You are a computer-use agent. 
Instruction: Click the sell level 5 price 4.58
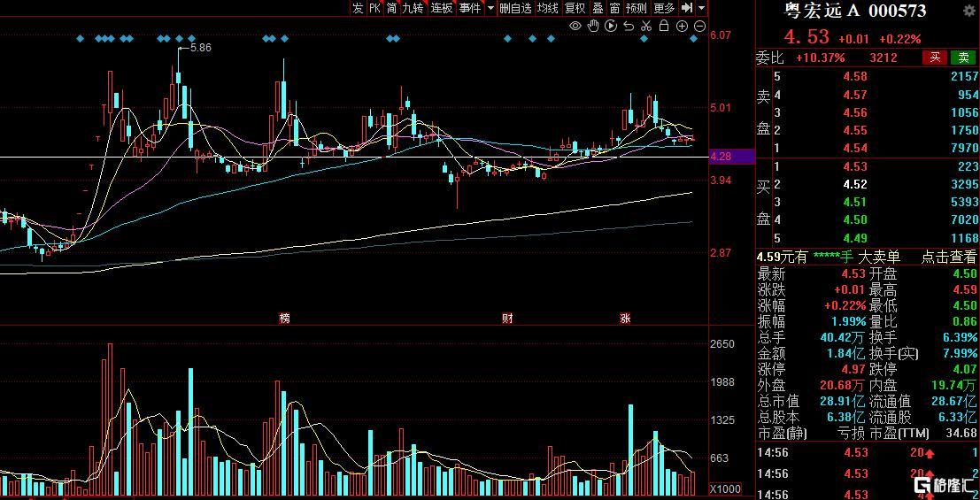855,76
